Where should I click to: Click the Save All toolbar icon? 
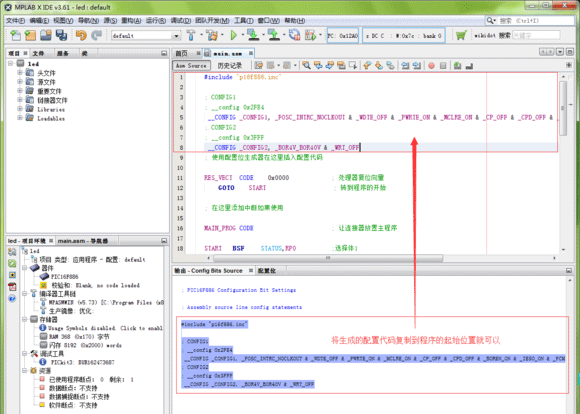tap(61, 36)
